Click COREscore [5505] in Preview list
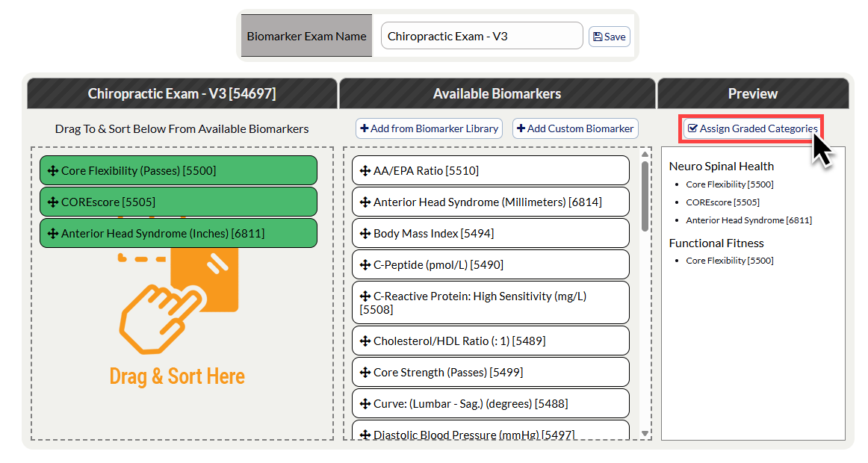The height and width of the screenshot is (463, 868). [722, 202]
